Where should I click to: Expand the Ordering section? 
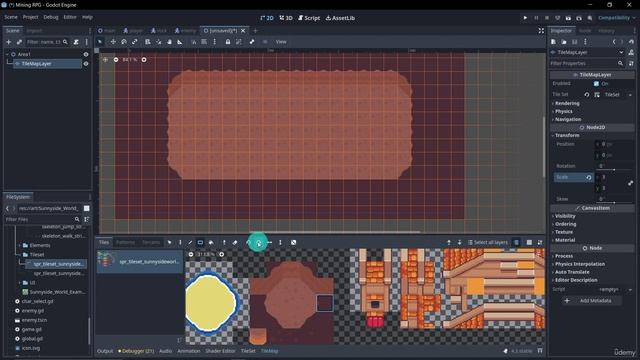point(565,224)
